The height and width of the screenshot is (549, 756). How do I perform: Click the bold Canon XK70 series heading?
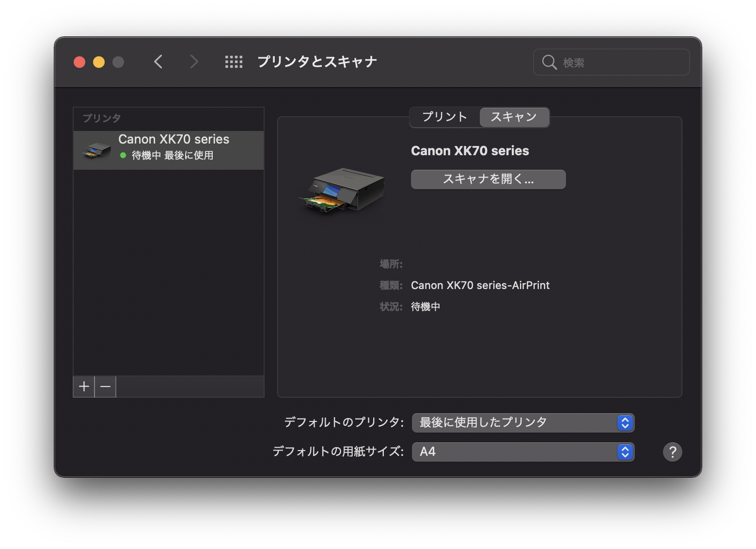(470, 151)
